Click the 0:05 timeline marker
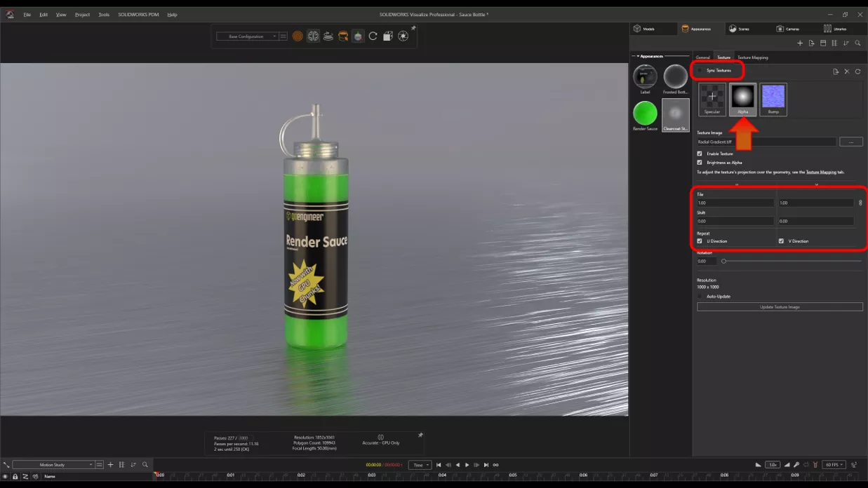Image resolution: width=868 pixels, height=488 pixels. tap(513, 475)
